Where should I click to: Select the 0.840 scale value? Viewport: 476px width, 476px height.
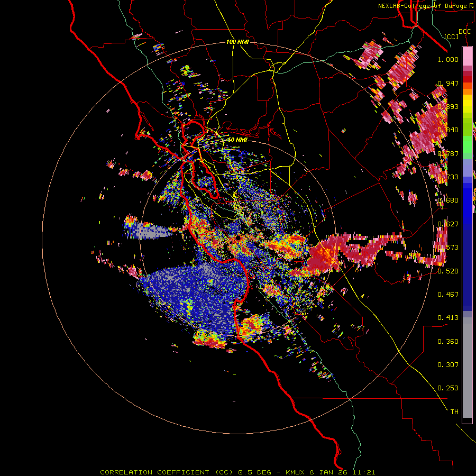point(448,130)
